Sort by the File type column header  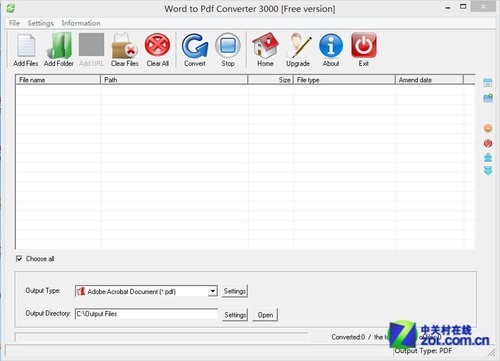click(344, 80)
